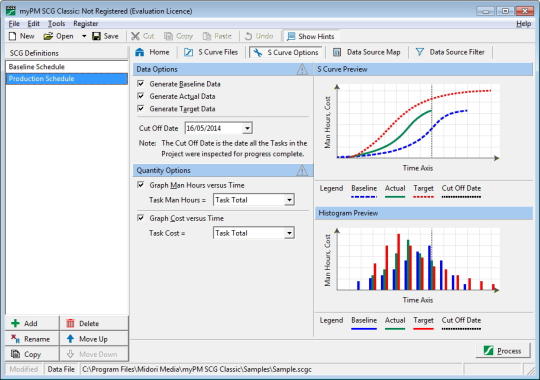Open the Register menu

click(x=85, y=24)
